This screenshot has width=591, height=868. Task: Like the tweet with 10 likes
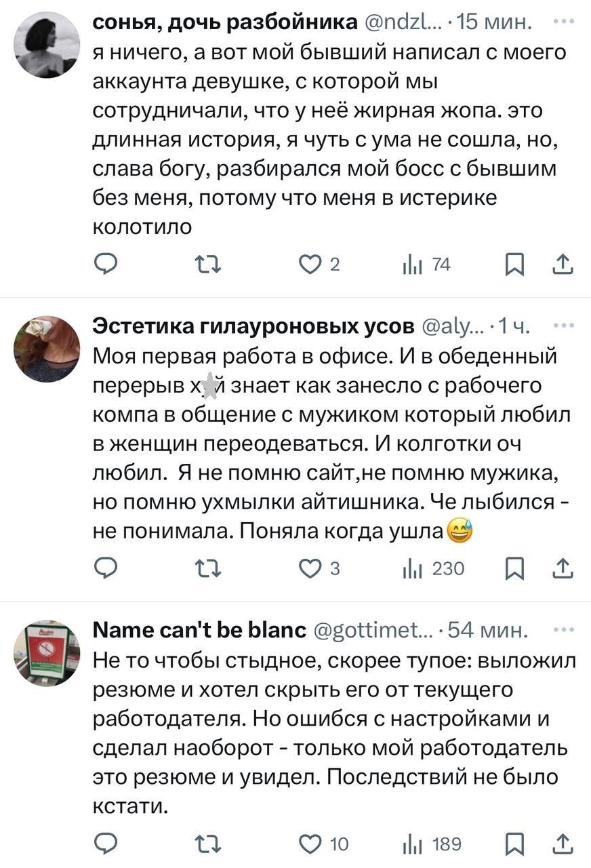[x=313, y=844]
